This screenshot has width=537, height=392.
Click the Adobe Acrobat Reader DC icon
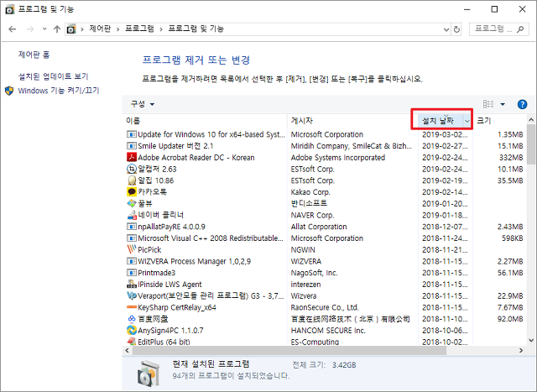[x=132, y=157]
